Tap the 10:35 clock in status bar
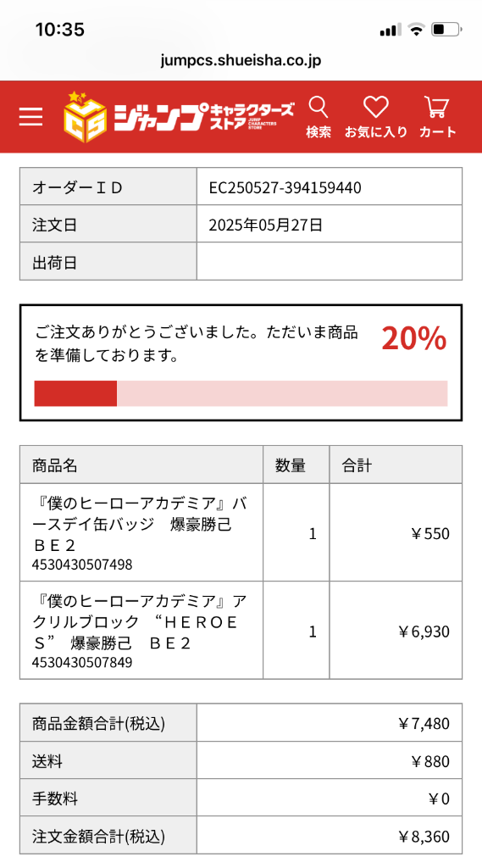The height and width of the screenshot is (868, 482). coord(60,29)
